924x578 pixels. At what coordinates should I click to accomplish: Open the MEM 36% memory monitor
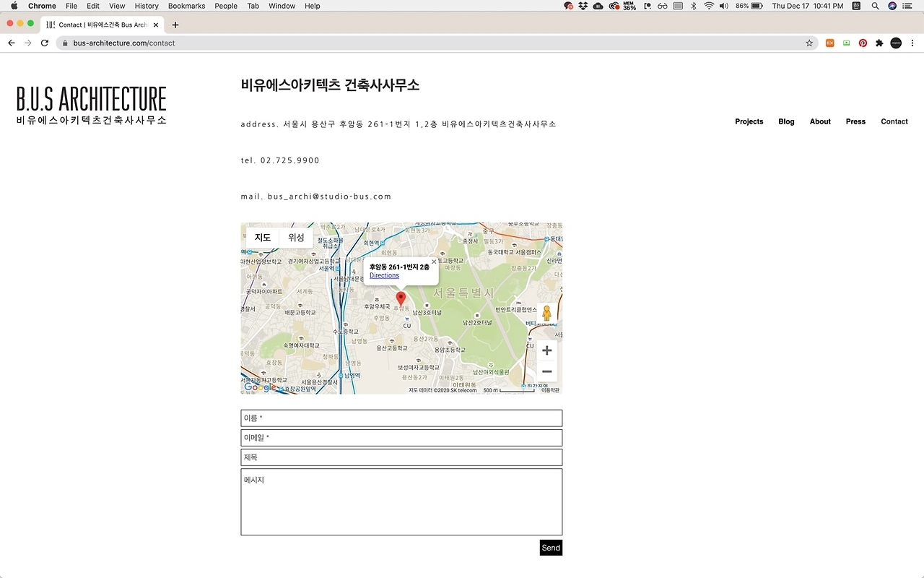(x=629, y=6)
